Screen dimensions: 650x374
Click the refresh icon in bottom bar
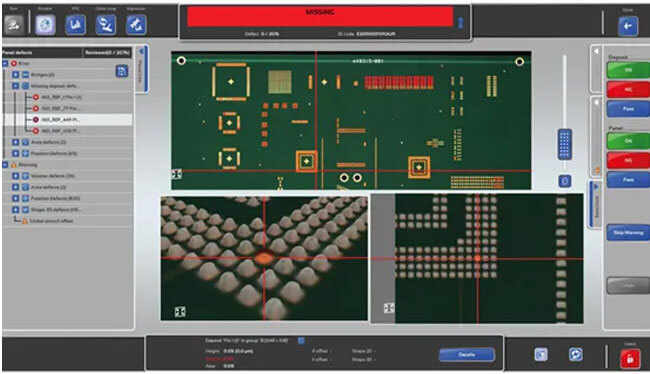pyautogui.click(x=575, y=355)
